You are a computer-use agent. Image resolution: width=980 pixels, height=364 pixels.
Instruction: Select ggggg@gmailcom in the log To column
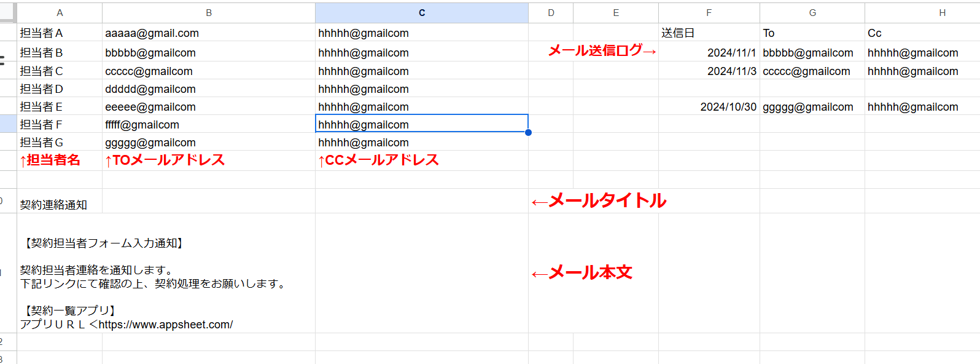[x=812, y=106]
